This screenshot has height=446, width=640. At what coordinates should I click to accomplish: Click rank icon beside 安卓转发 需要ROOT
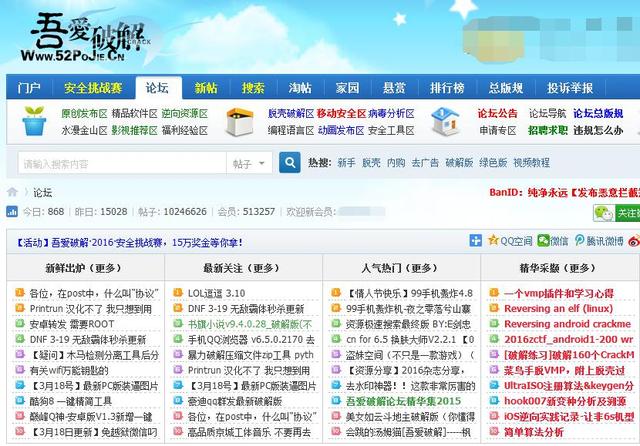(x=20, y=324)
